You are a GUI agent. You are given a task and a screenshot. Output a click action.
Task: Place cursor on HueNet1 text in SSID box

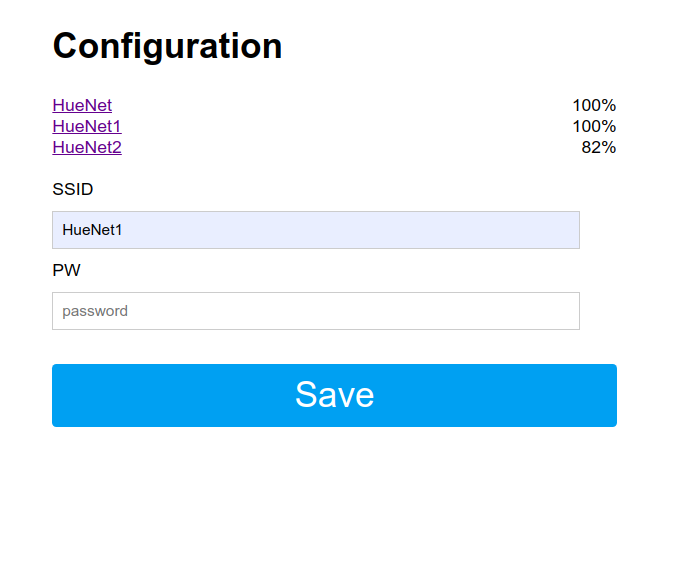pyautogui.click(x=92, y=230)
